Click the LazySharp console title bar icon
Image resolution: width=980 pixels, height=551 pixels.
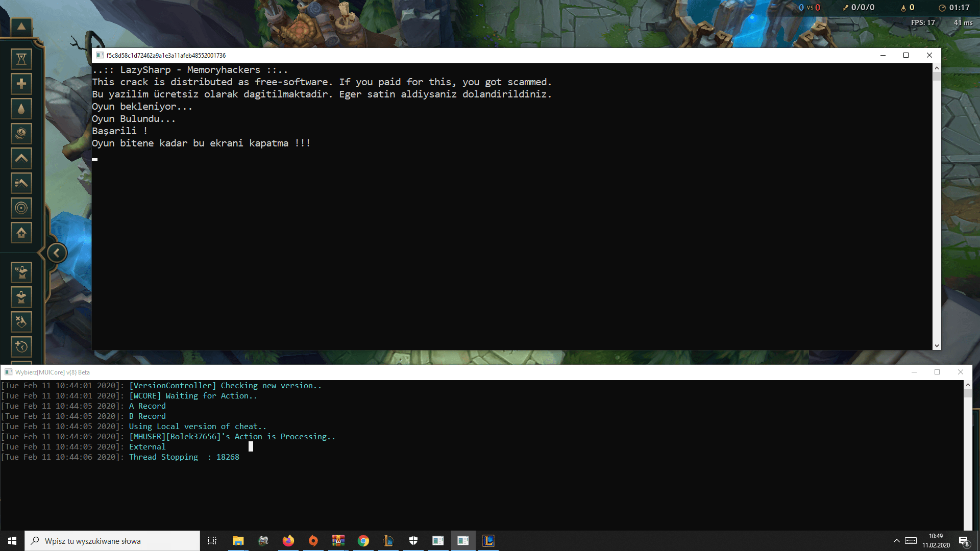click(100, 55)
